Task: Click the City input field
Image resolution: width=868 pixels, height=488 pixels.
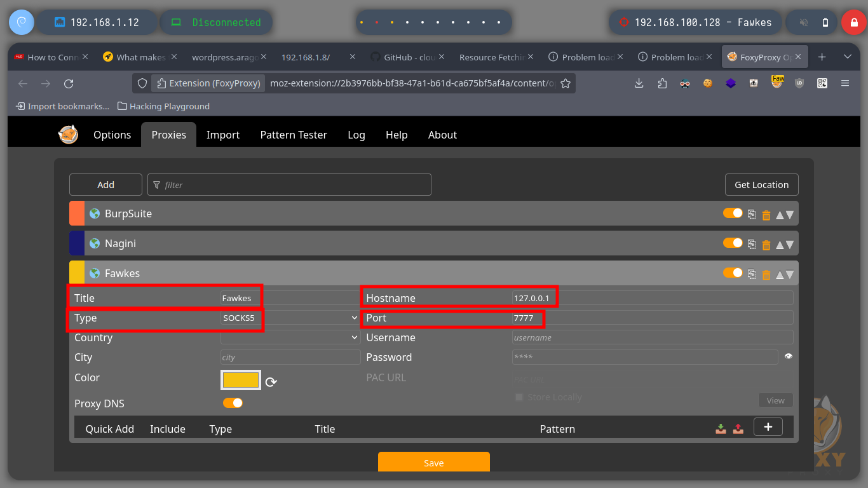Action: 290,357
